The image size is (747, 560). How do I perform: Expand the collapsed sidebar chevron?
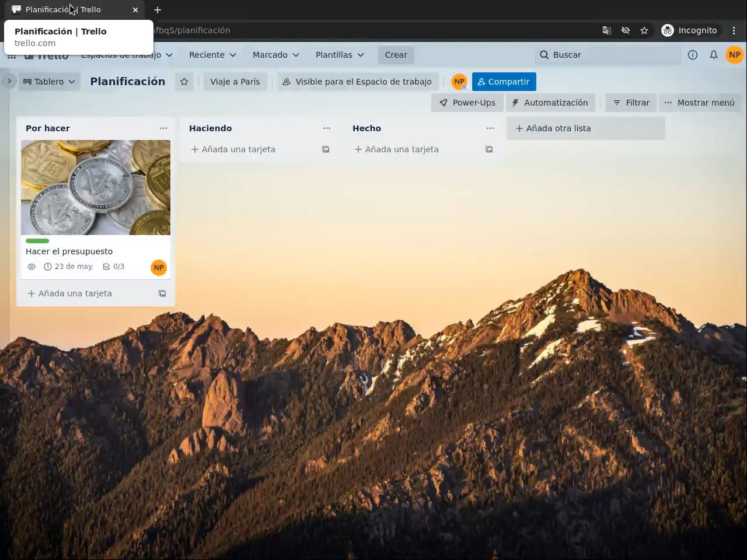pyautogui.click(x=9, y=81)
